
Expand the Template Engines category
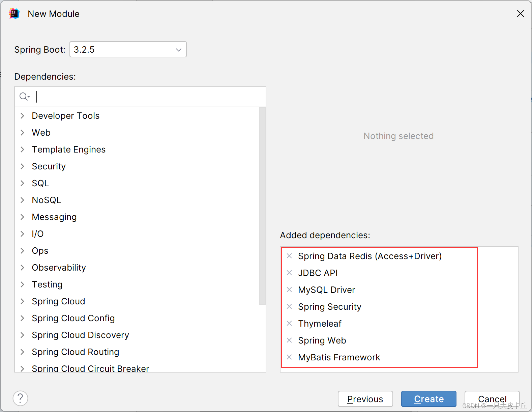pos(22,149)
